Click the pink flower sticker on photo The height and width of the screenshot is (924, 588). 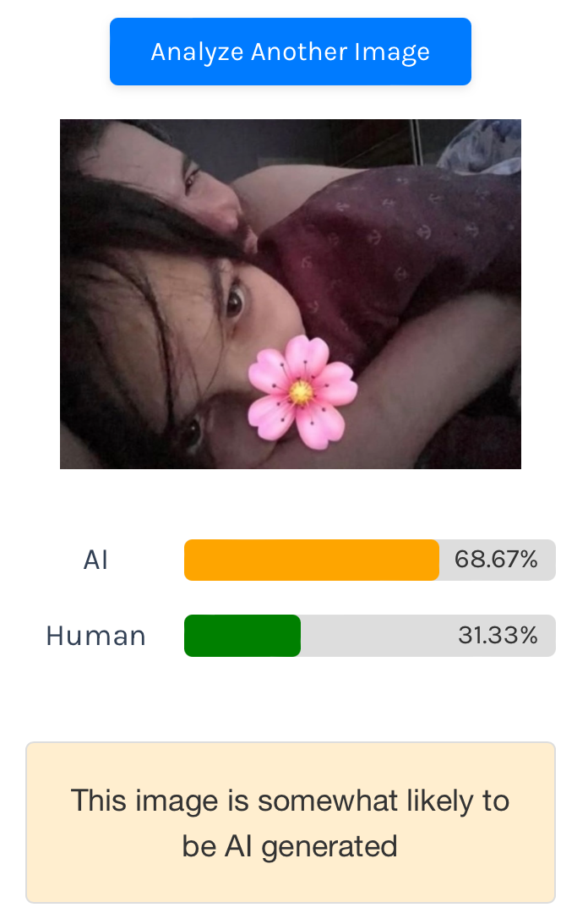302,392
